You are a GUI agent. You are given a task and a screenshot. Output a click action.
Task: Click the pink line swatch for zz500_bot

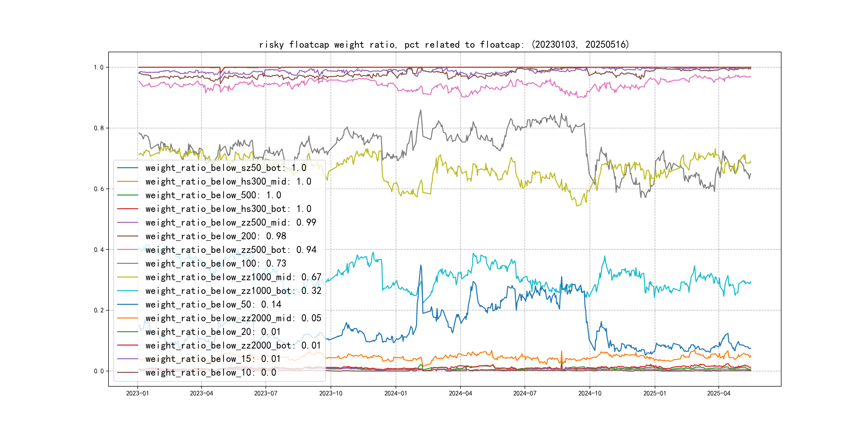pyautogui.click(x=127, y=250)
